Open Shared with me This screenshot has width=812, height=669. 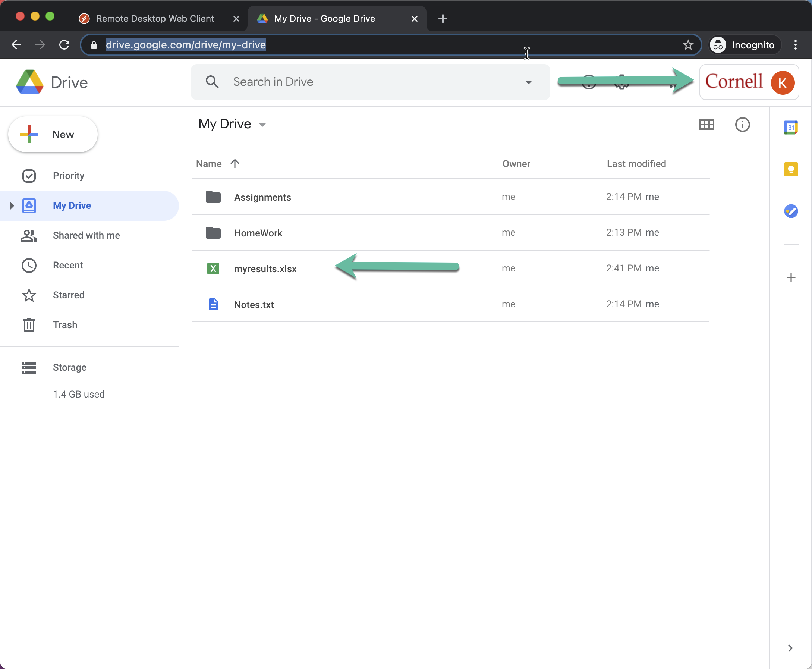click(x=86, y=235)
